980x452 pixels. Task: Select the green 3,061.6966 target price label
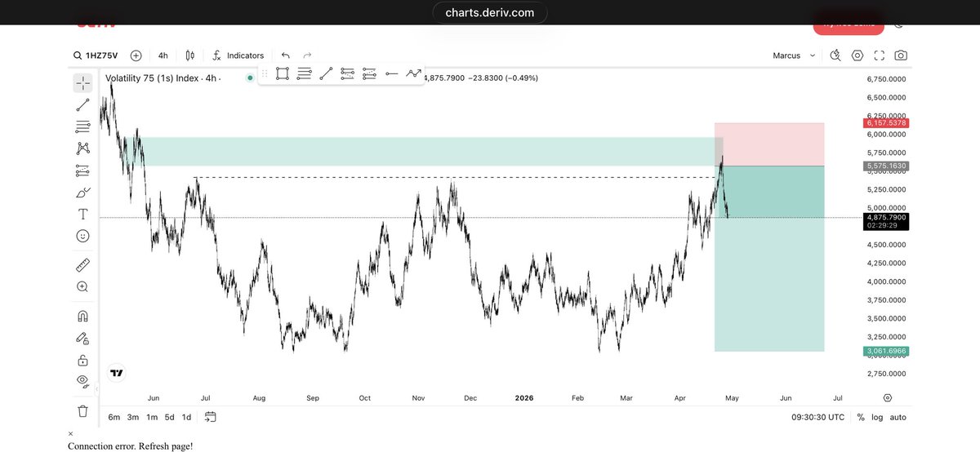[885, 351]
